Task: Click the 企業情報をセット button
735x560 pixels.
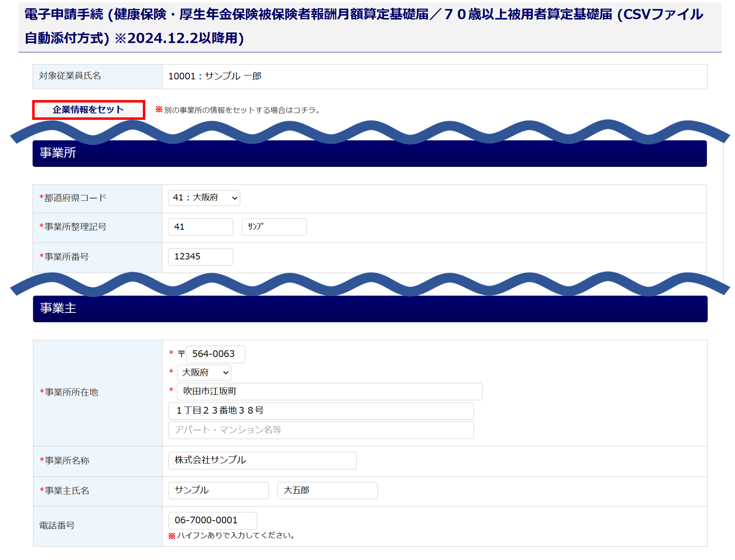Action: 88,110
